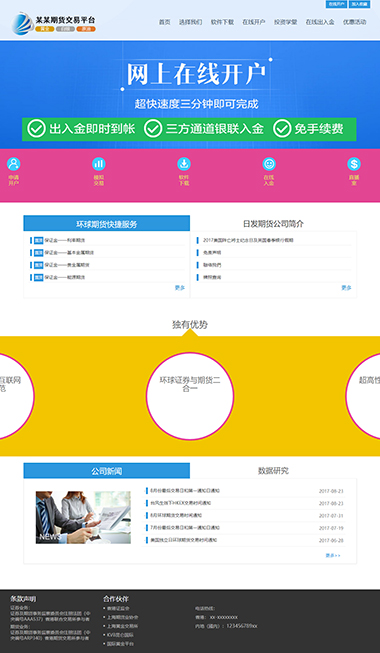Screen dimensions: 380x653
Task: Switch to the 环球期货快捷服务 tab
Action: (107, 224)
